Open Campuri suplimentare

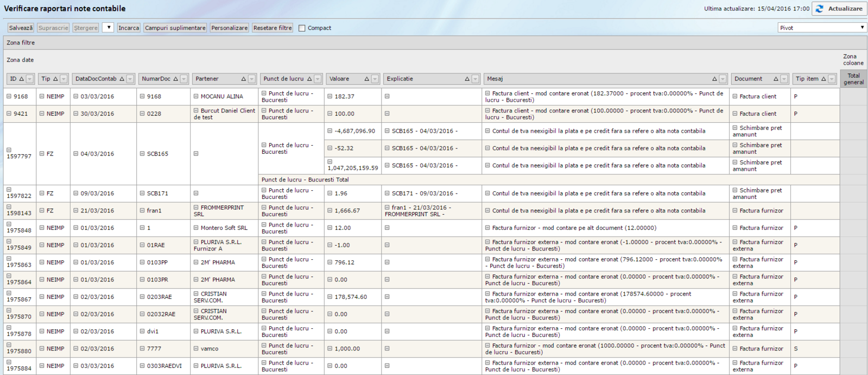pyautogui.click(x=175, y=28)
